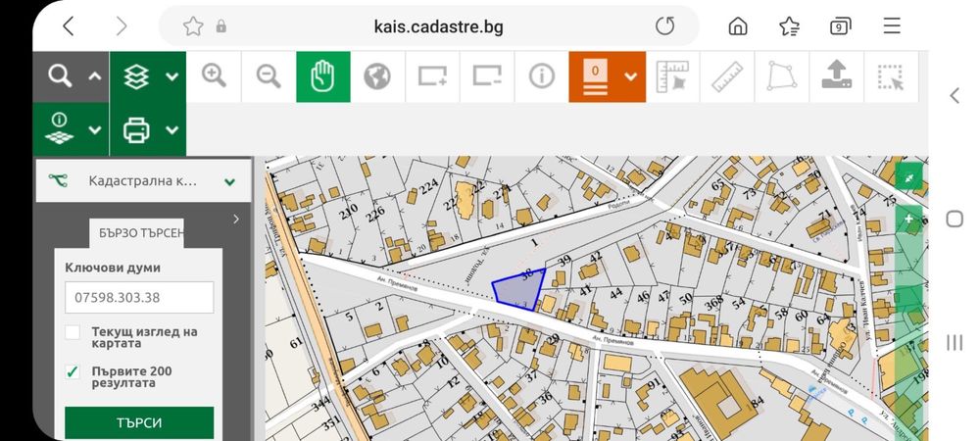Select the measure distance ruler tool

727,76
